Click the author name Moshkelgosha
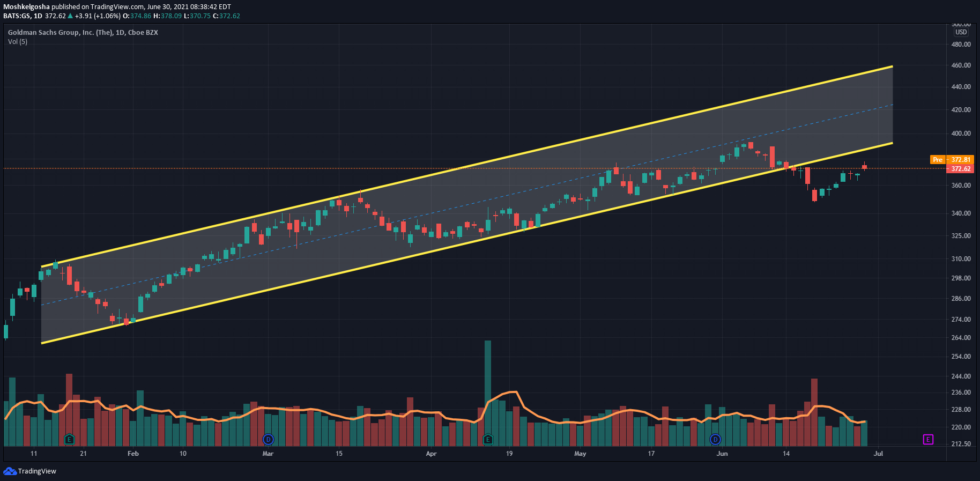Image resolution: width=980 pixels, height=481 pixels. [26, 7]
